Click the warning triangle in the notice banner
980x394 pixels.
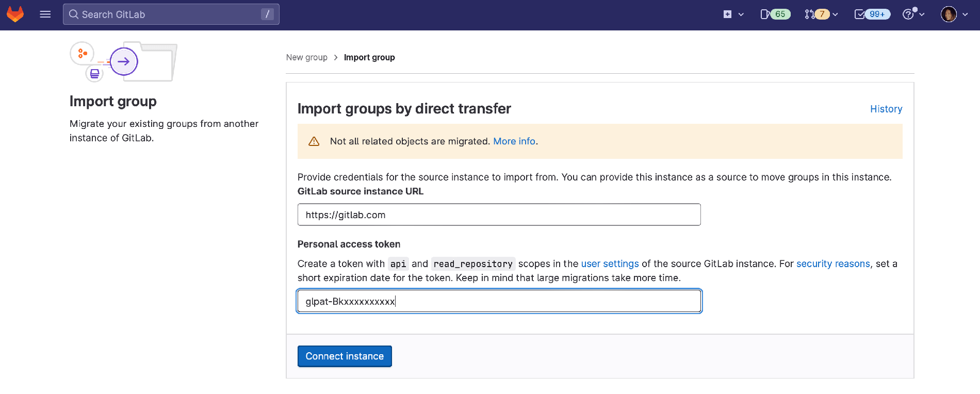[x=314, y=140]
